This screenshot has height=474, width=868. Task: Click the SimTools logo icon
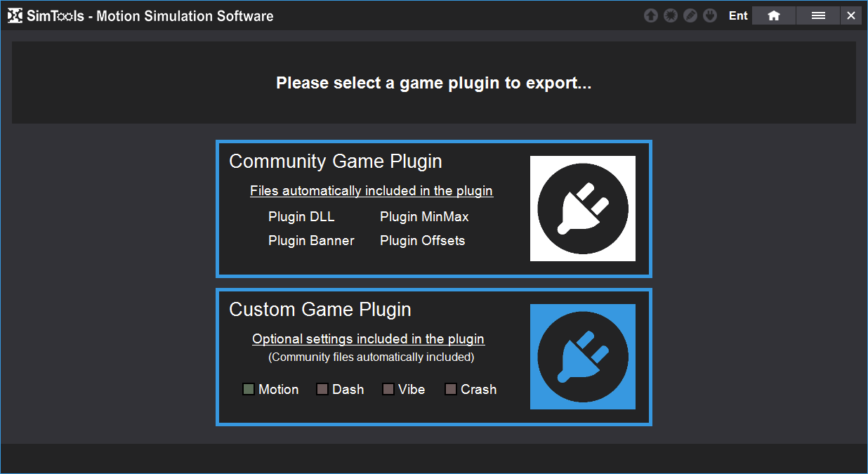coord(15,15)
